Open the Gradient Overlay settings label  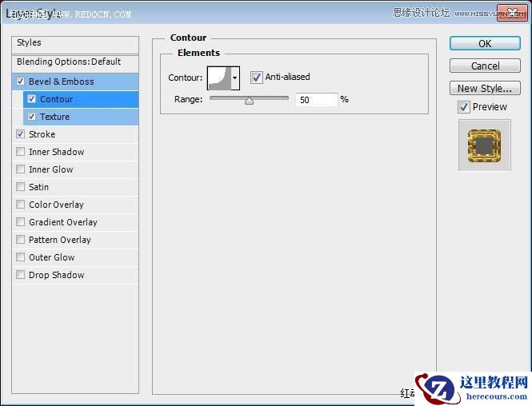click(63, 223)
